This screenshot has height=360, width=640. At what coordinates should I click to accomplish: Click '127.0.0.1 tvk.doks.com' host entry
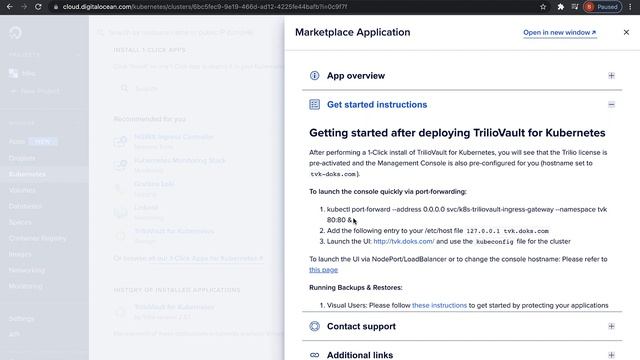coord(507,231)
